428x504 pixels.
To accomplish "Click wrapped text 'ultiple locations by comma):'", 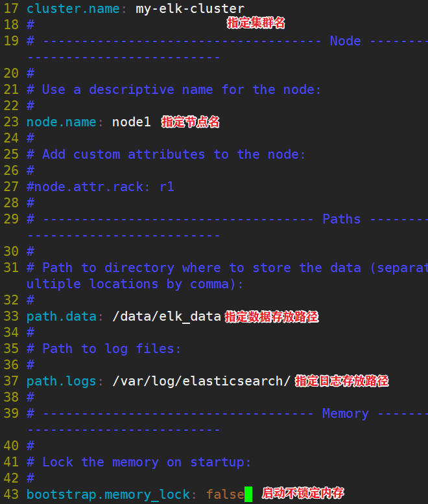I will 135,284.
